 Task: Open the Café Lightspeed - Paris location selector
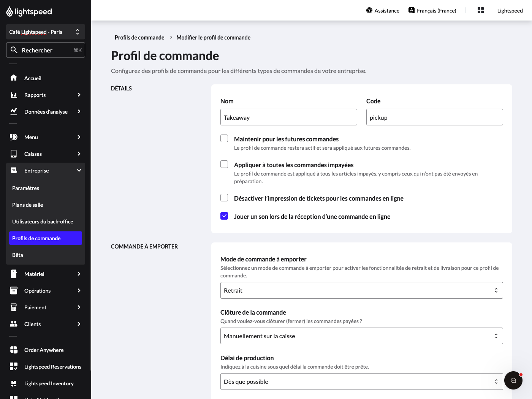46,32
